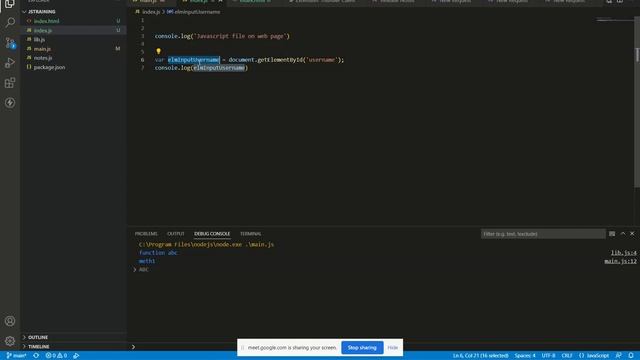Viewport: 640px width, 360px height.
Task: Select the DEBUG CONSOLE panel tab
Action: [212, 234]
